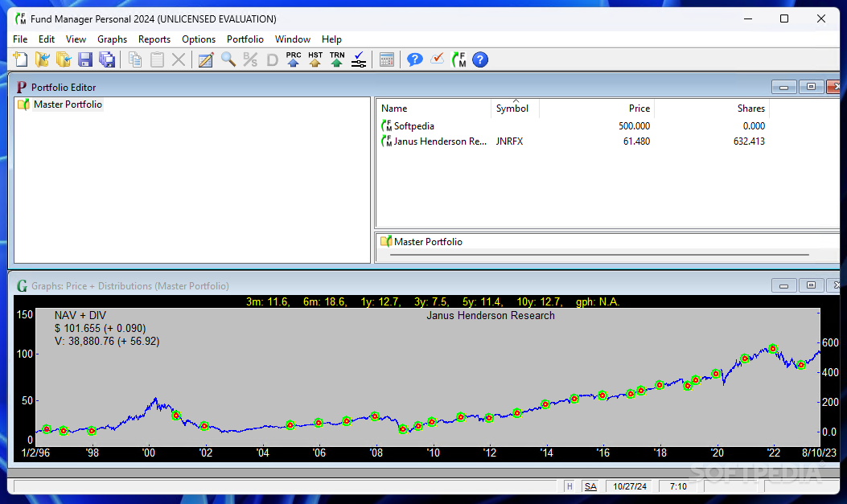This screenshot has width=847, height=504.
Task: Sort by the Shares column header
Action: tap(712, 109)
